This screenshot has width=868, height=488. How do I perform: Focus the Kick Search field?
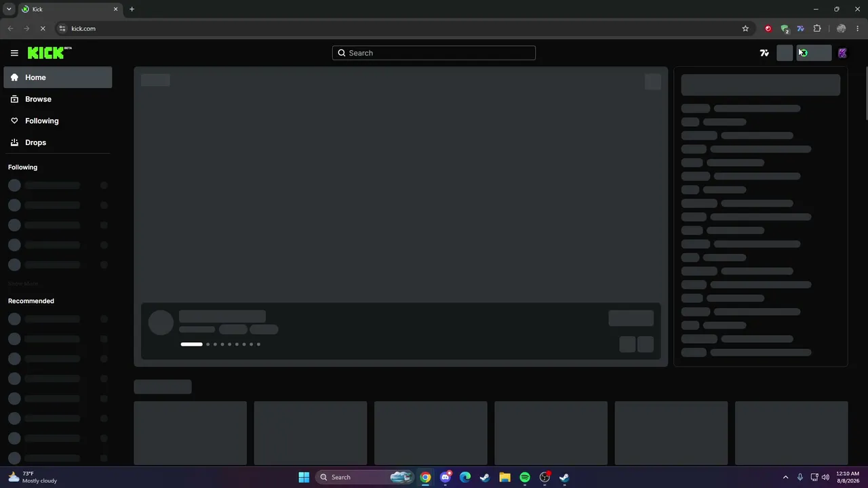coord(434,53)
